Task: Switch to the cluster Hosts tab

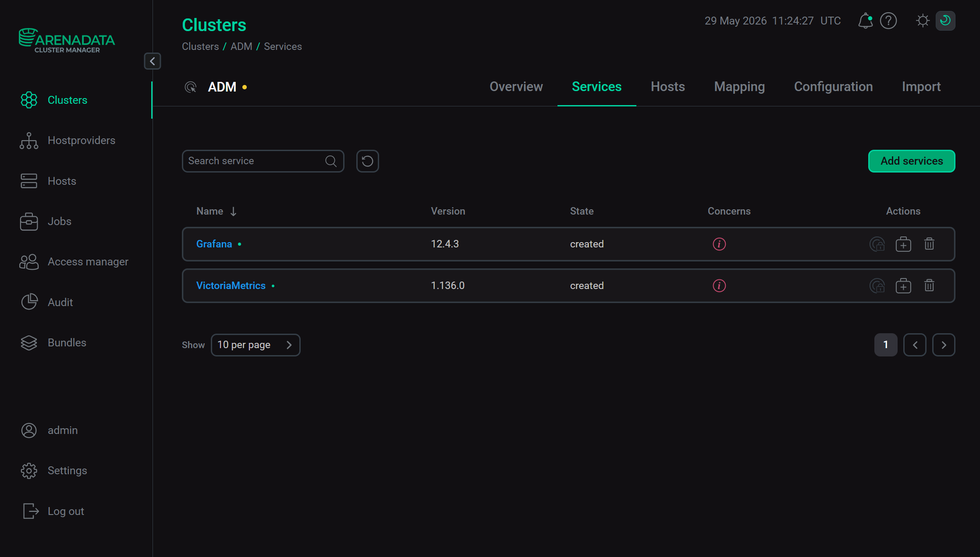Action: [x=668, y=87]
